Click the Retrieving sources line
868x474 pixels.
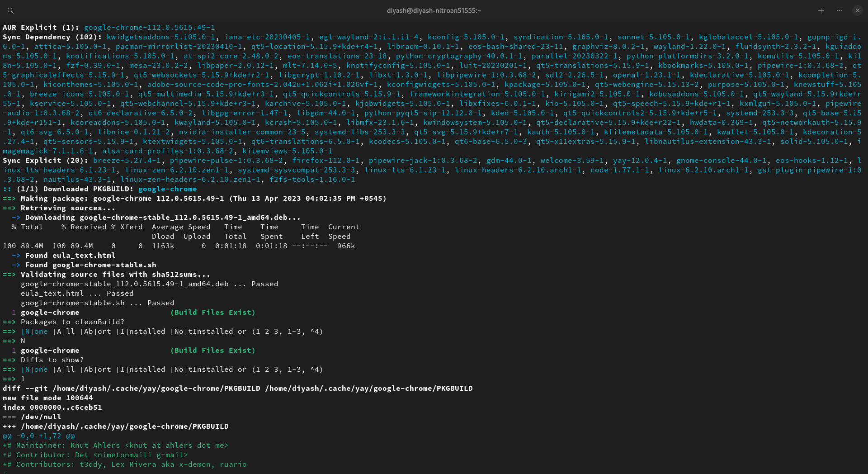tap(59, 208)
